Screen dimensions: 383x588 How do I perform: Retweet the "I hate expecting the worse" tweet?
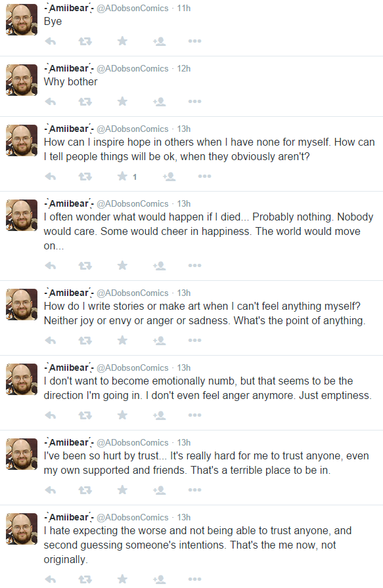85,579
